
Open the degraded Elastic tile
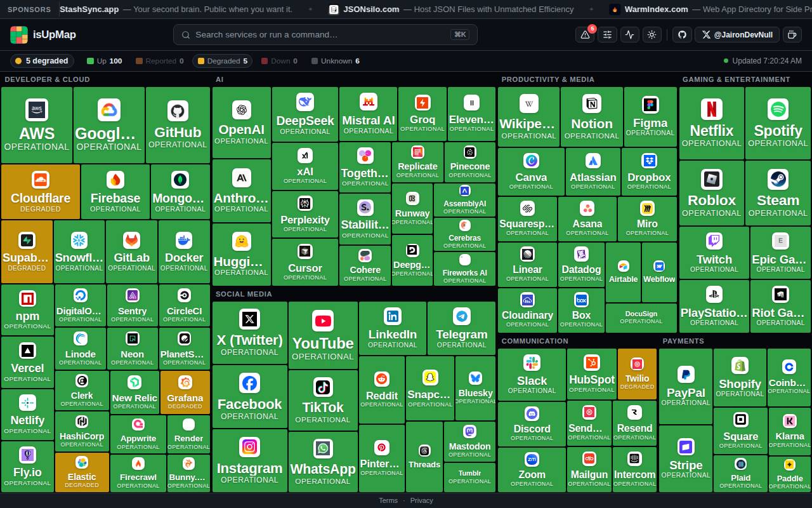(82, 472)
